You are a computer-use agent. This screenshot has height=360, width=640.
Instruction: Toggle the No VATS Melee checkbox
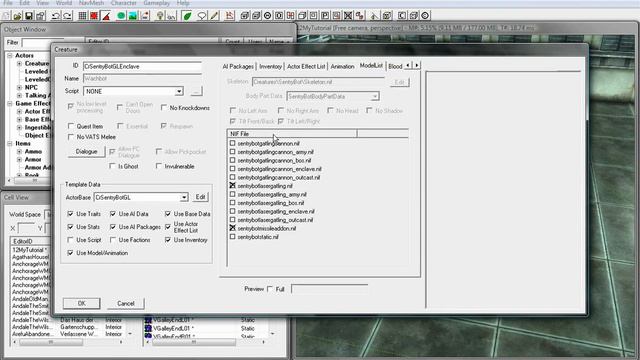point(71,137)
